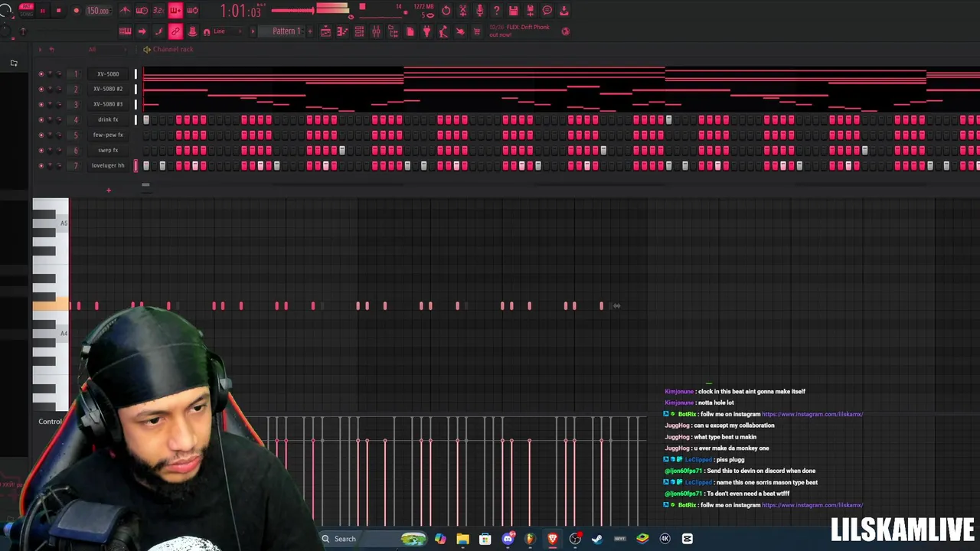This screenshot has width=980, height=551.
Task: Open the audio editor scissors icon
Action: click(x=462, y=11)
